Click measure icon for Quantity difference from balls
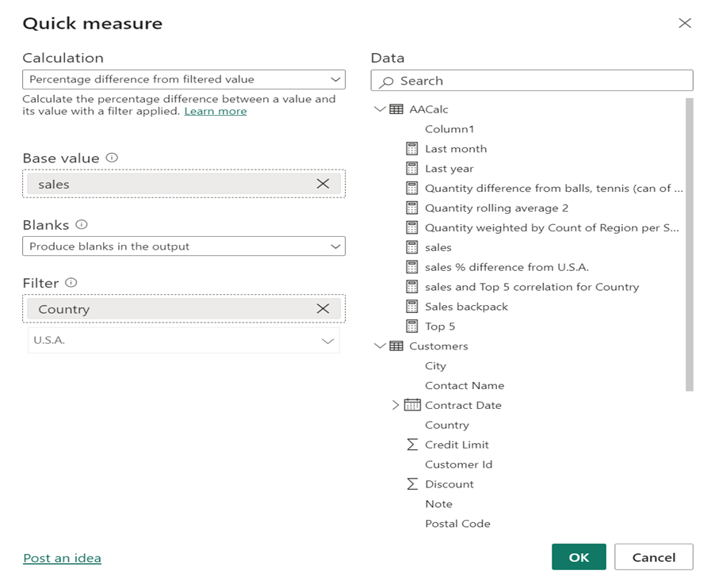 pos(411,188)
